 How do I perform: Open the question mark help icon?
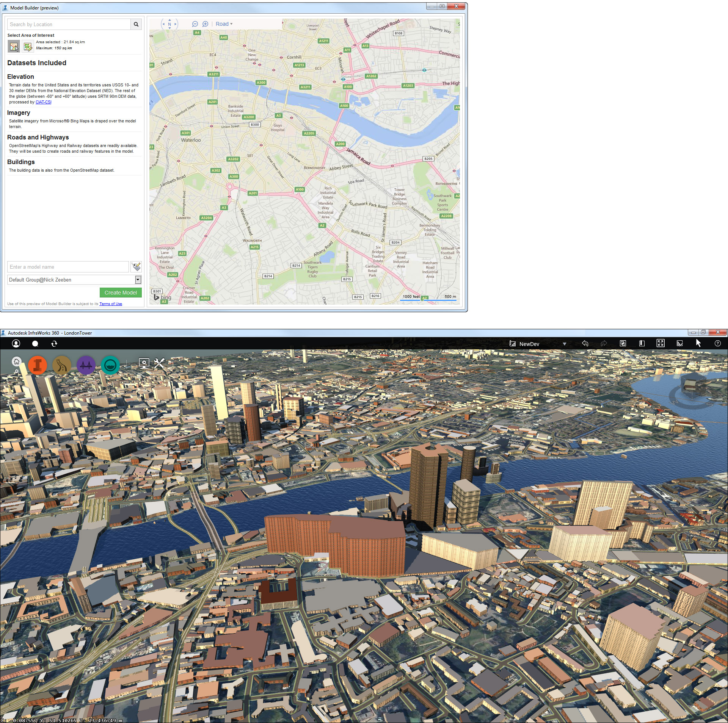pos(717,343)
